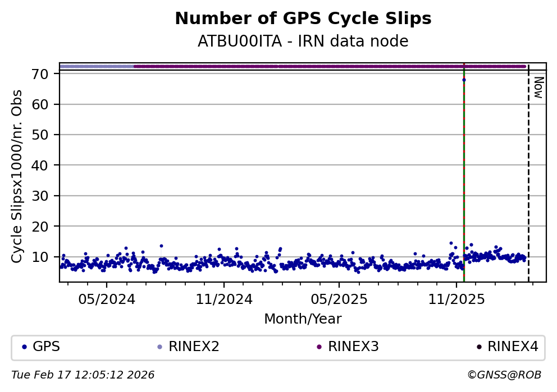The width and height of the screenshot is (557, 392).
Task: Click the ATBU00ITA - IRN data node subtitle
Action: [x=303, y=41]
